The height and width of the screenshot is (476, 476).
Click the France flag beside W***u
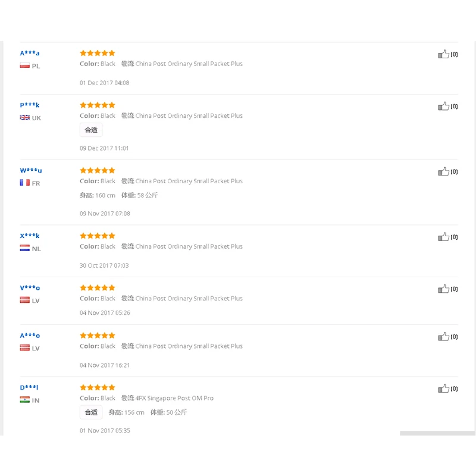tap(24, 183)
